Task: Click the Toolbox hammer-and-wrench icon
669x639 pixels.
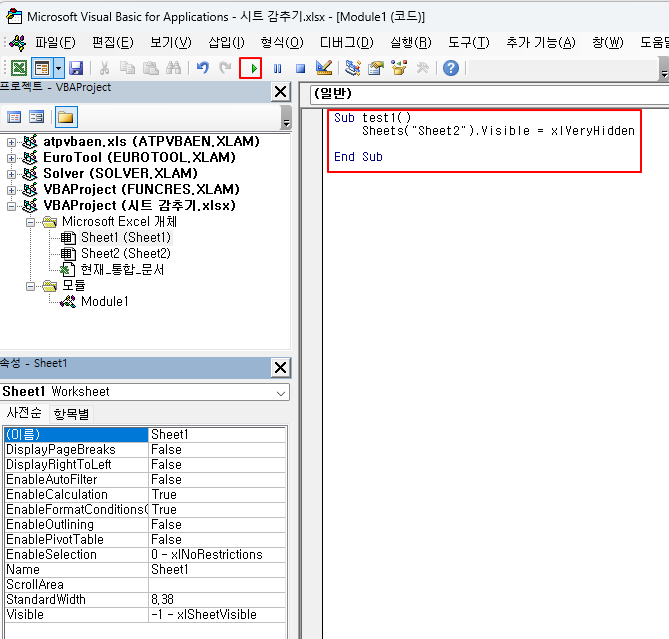Action: (422, 68)
